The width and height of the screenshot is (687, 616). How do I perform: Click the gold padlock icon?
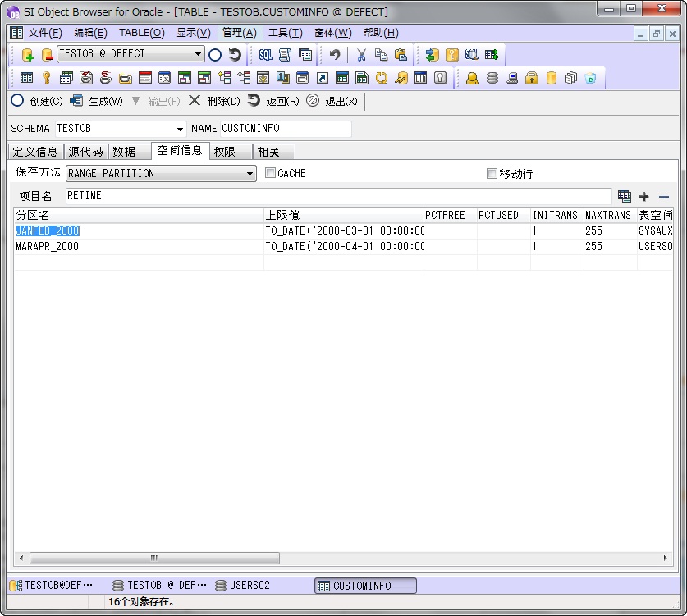(x=532, y=78)
